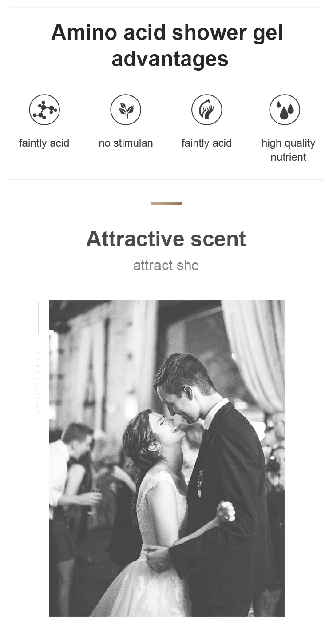Screen dimensions: 333x644
Task: Select 'faintly acid' label under molecule icon
Action: [44, 143]
